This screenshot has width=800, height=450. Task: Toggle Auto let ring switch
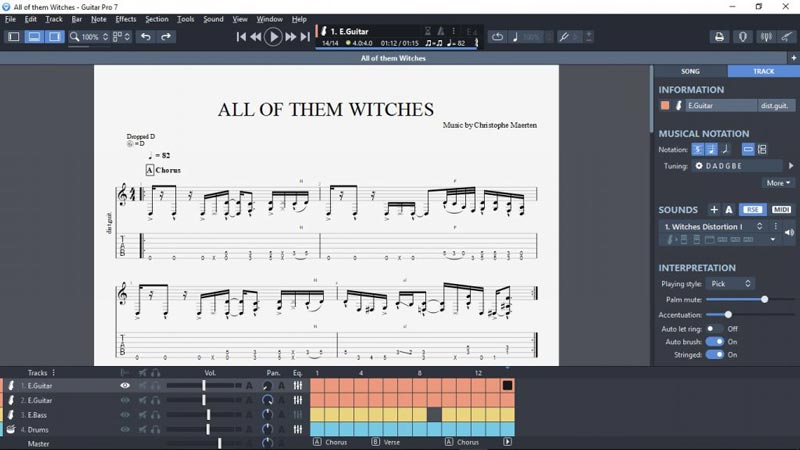tap(714, 329)
